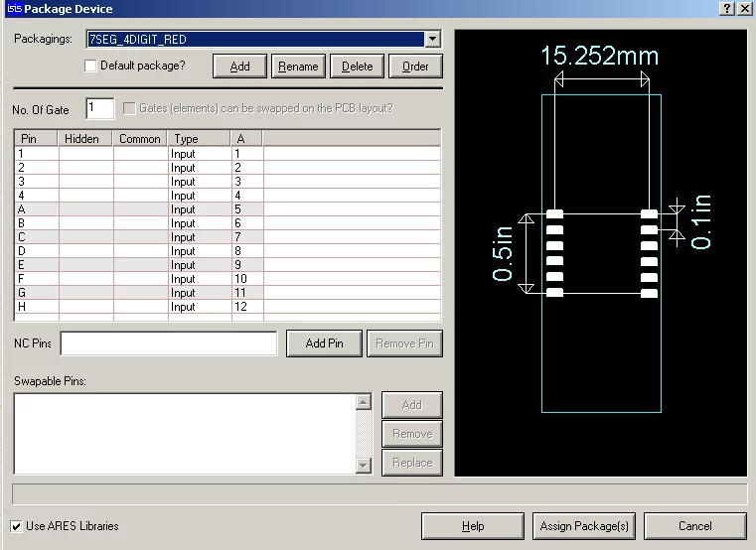Open the Packagings dropdown list
This screenshot has height=550, width=756.
pyautogui.click(x=432, y=40)
